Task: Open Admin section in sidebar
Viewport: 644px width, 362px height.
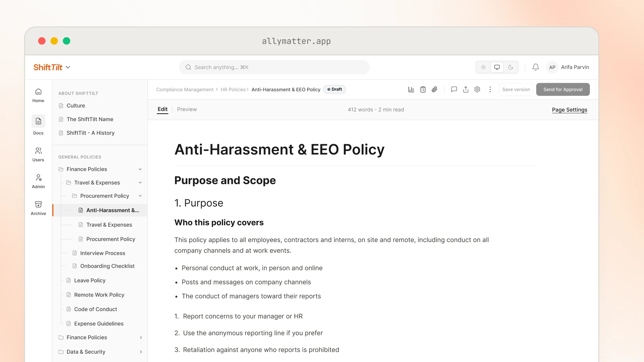Action: coord(38,181)
